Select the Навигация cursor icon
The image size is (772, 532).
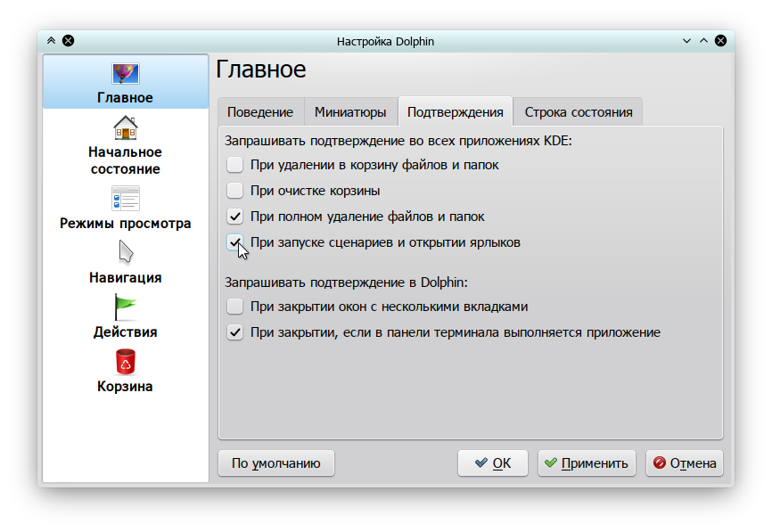click(125, 252)
